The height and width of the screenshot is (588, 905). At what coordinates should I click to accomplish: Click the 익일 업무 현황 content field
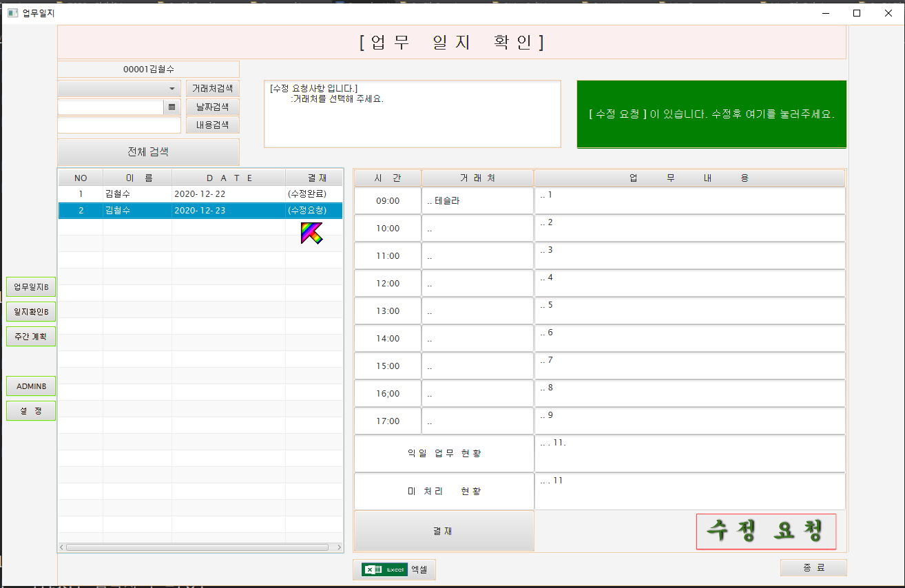pos(689,453)
